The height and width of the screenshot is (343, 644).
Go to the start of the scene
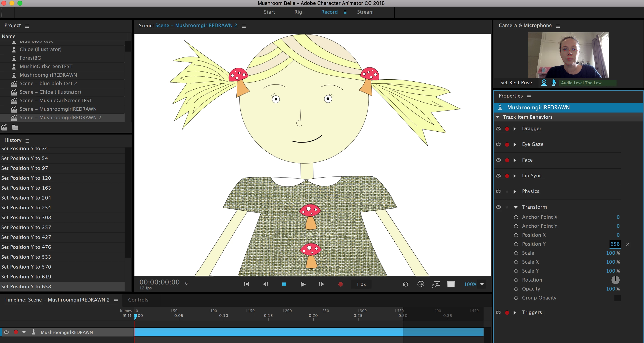[246, 284]
